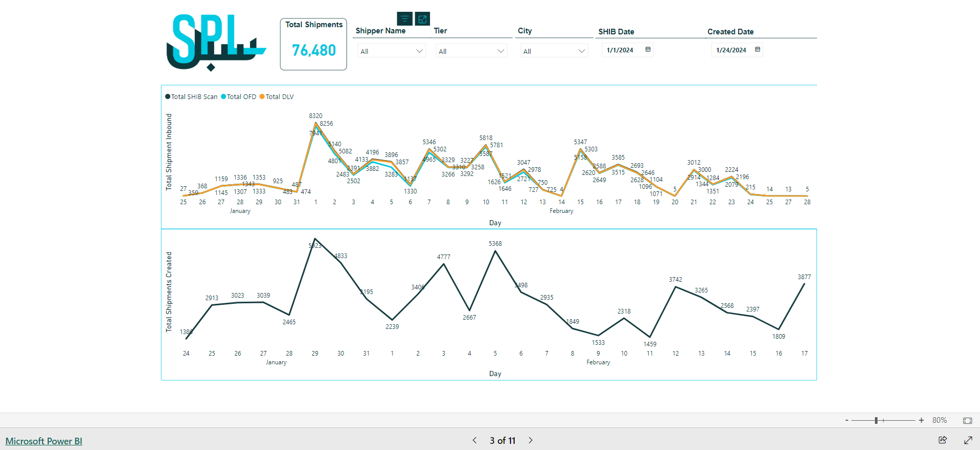Image resolution: width=980 pixels, height=450 pixels.
Task: Click the Shipper Name slicer title
Action: tap(380, 31)
